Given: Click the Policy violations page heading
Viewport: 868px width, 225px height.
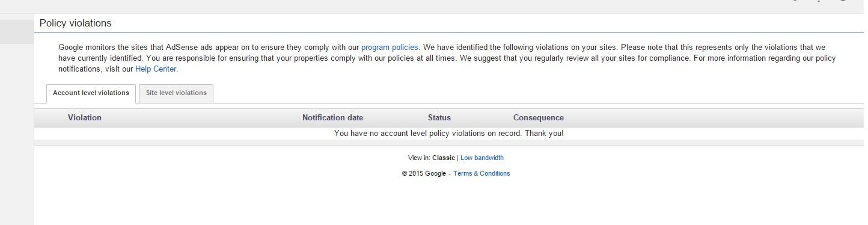Looking at the screenshot, I should tap(76, 23).
